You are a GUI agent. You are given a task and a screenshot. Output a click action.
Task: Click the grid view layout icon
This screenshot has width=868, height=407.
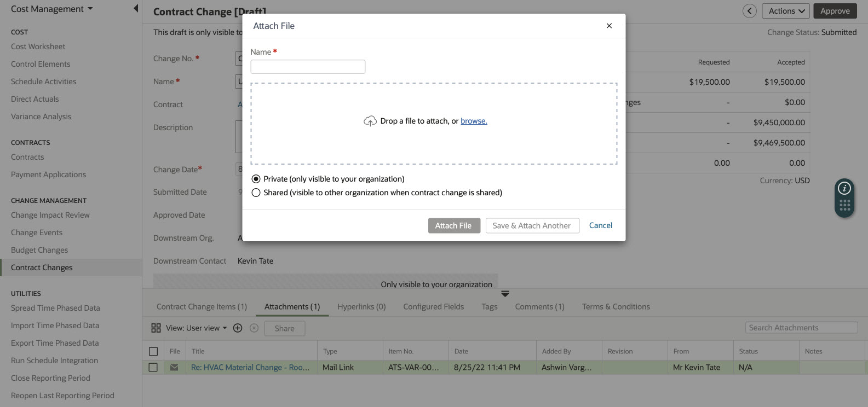156,328
